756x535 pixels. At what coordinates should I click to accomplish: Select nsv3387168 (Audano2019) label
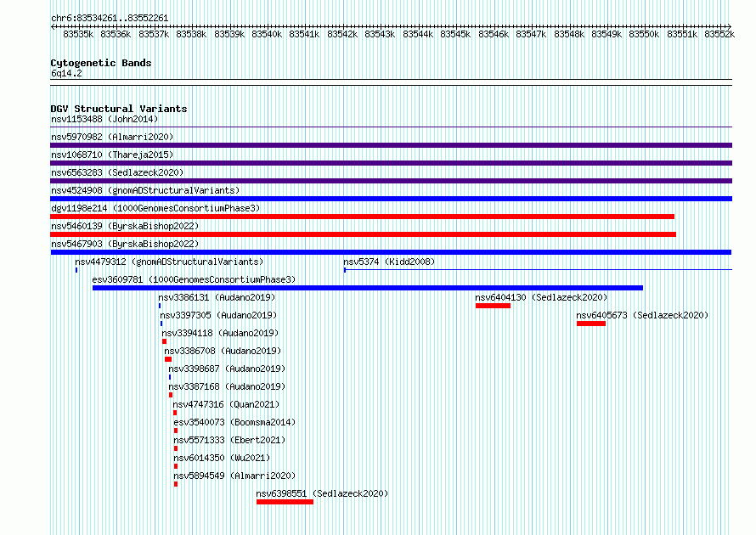pos(227,386)
